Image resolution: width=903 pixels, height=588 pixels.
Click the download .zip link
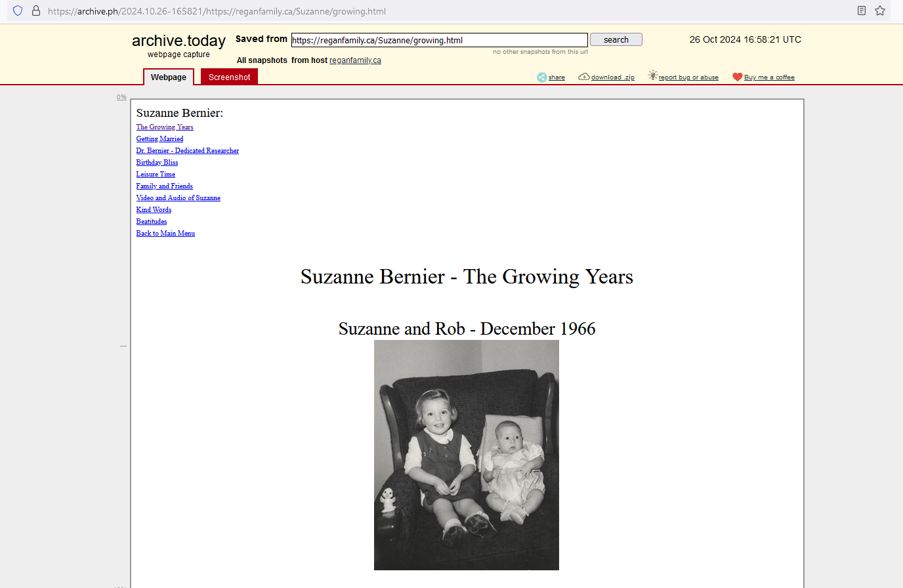pyautogui.click(x=613, y=77)
